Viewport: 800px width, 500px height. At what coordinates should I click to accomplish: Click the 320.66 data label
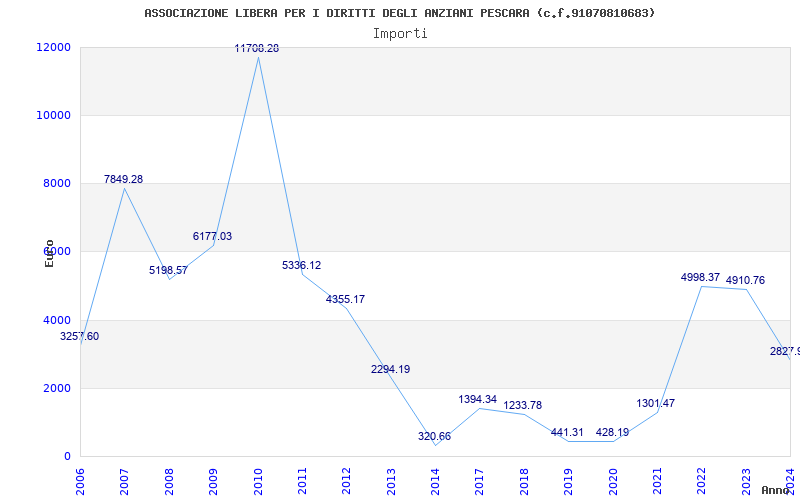coord(434,437)
